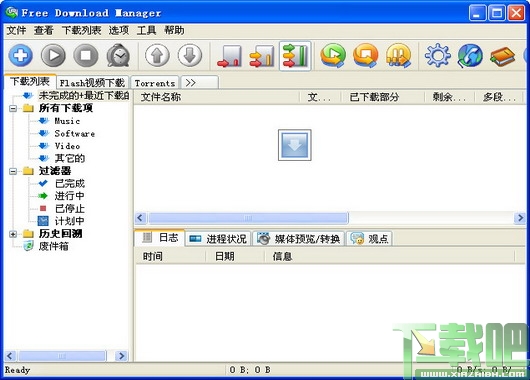Open the 文件 menu
Viewport: 530px width, 380px height.
16,30
